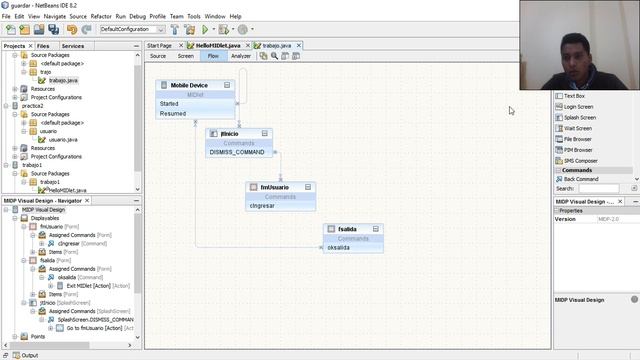Click the Clean and Build icon

pyautogui.click(x=190, y=29)
